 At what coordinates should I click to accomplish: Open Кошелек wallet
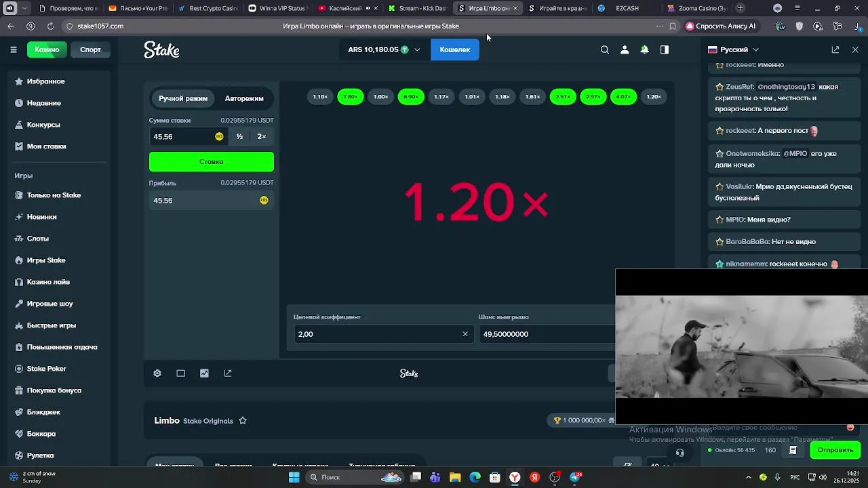[x=455, y=49]
